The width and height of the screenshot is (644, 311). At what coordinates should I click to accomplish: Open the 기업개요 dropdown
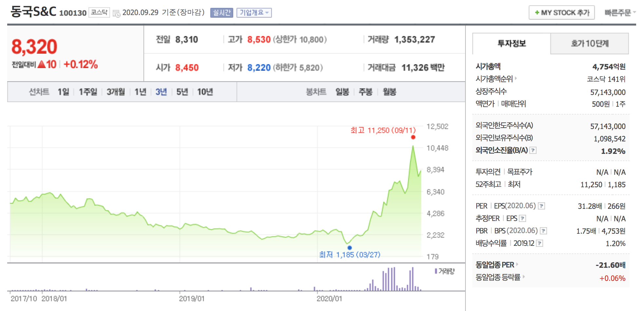(x=254, y=13)
